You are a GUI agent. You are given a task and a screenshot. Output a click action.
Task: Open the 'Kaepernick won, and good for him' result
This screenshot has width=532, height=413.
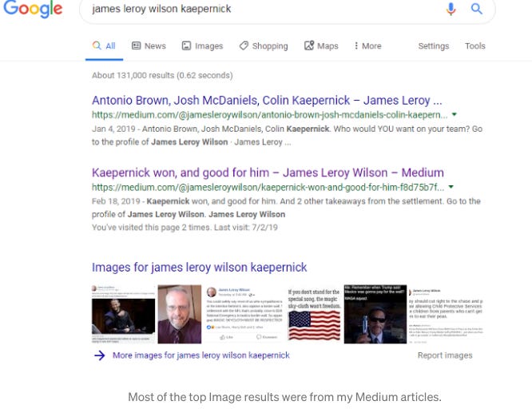click(268, 173)
